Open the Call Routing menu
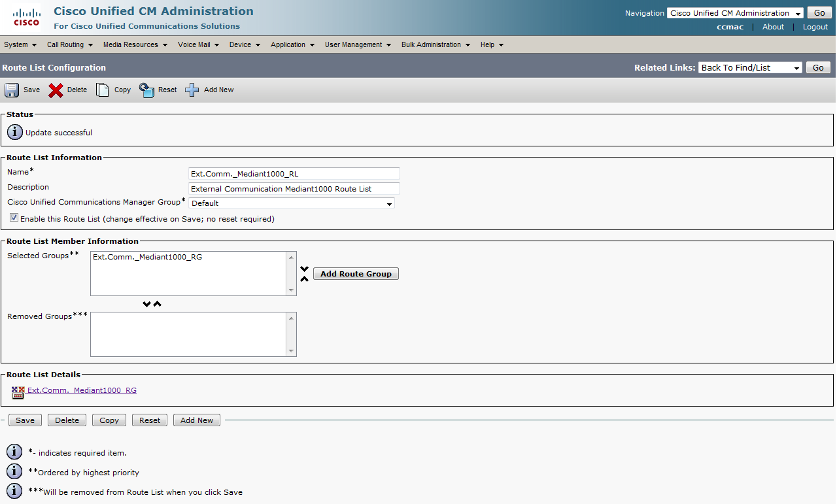 tap(69, 44)
